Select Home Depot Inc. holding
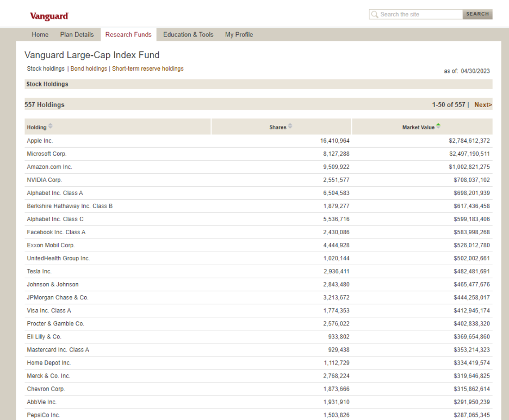 49,363
